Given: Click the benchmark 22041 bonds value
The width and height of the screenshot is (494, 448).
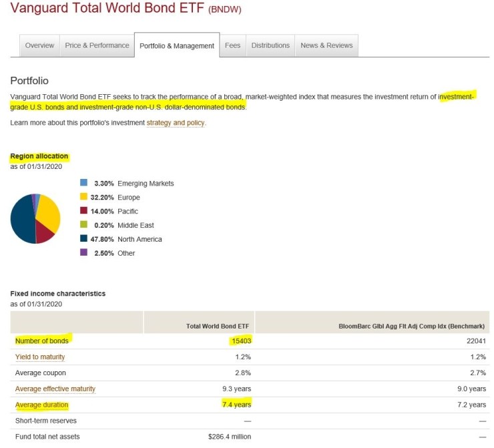Looking at the screenshot, I should (476, 341).
